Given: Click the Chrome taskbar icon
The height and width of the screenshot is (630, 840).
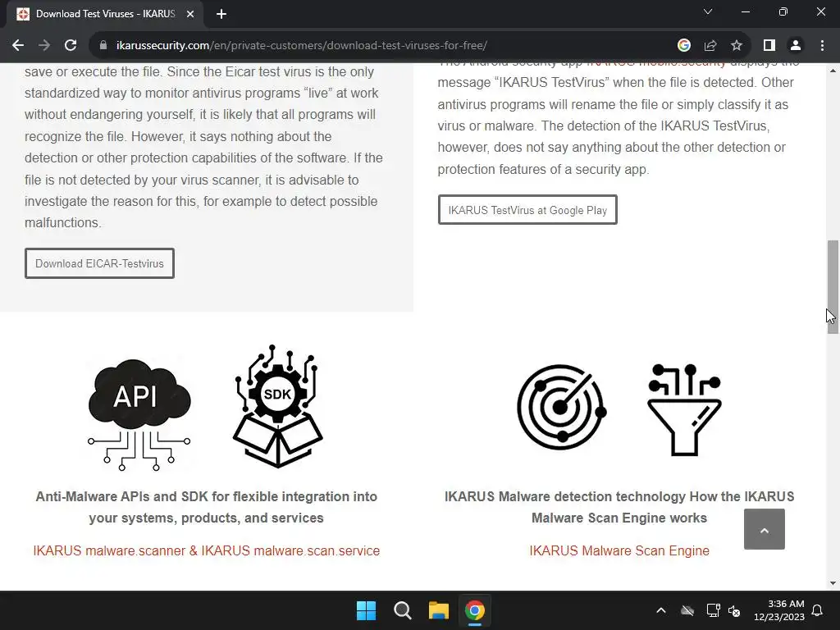Looking at the screenshot, I should (x=475, y=610).
